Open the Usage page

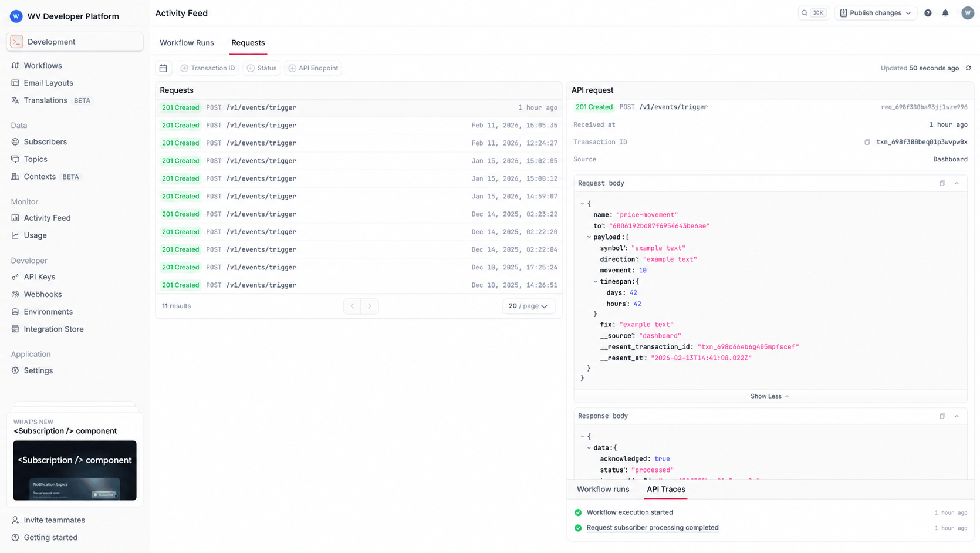[x=35, y=235]
